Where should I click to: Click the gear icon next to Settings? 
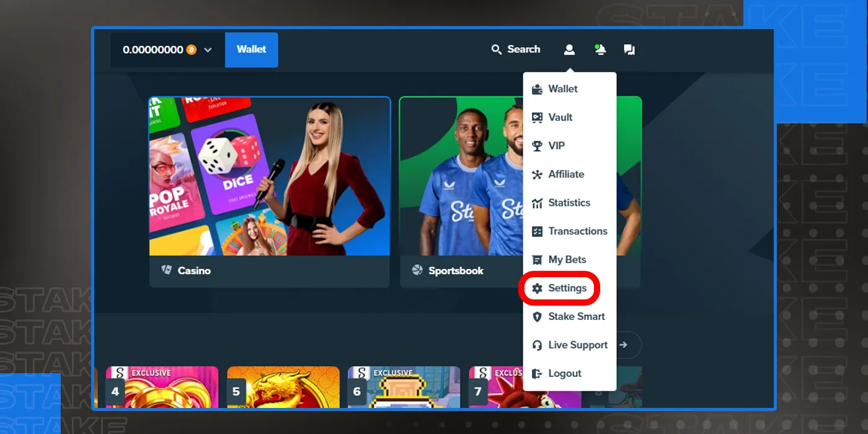pos(538,288)
